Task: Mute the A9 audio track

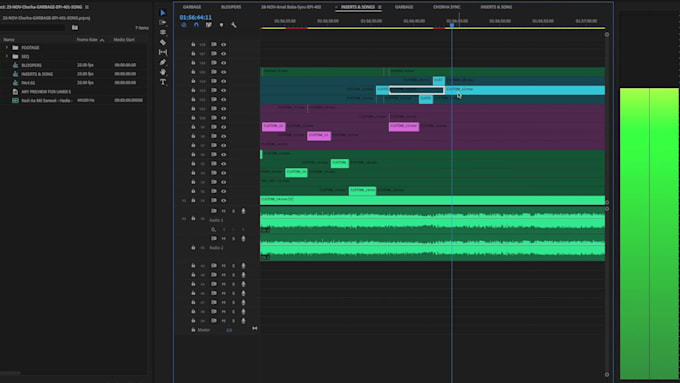Action: (x=224, y=321)
